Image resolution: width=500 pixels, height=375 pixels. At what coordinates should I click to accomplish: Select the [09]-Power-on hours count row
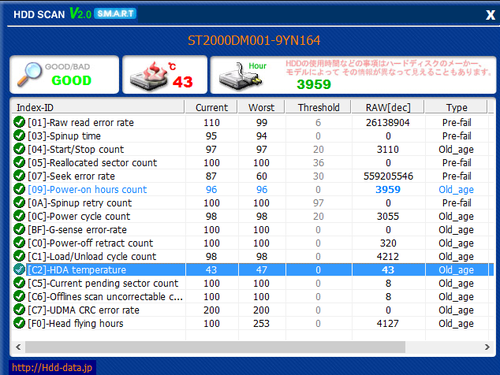252,189
